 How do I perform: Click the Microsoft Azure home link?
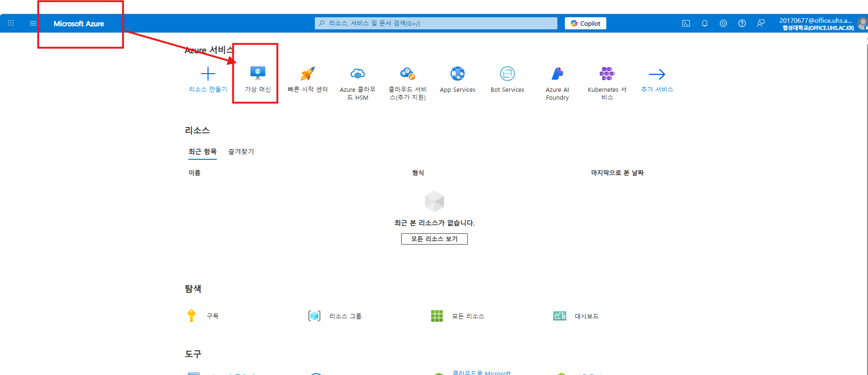click(79, 24)
